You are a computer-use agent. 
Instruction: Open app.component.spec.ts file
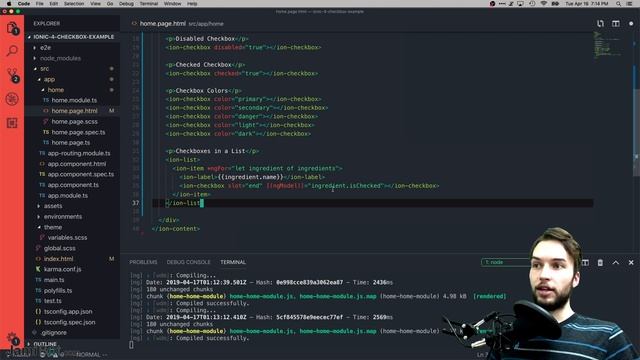point(80,174)
